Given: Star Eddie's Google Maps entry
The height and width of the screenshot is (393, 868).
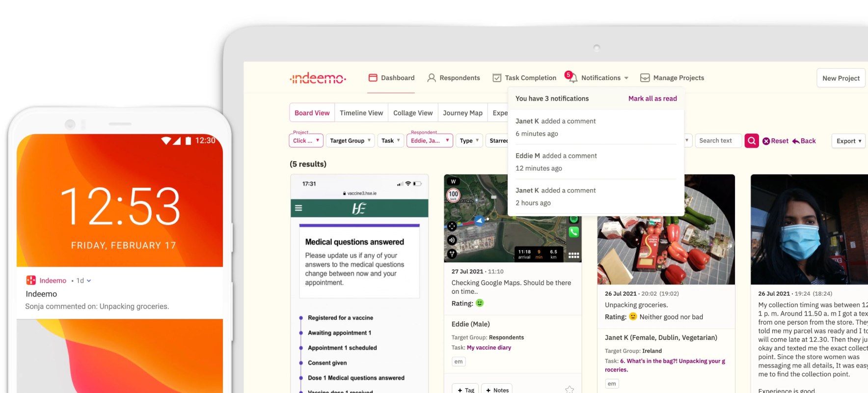Looking at the screenshot, I should [x=570, y=389].
